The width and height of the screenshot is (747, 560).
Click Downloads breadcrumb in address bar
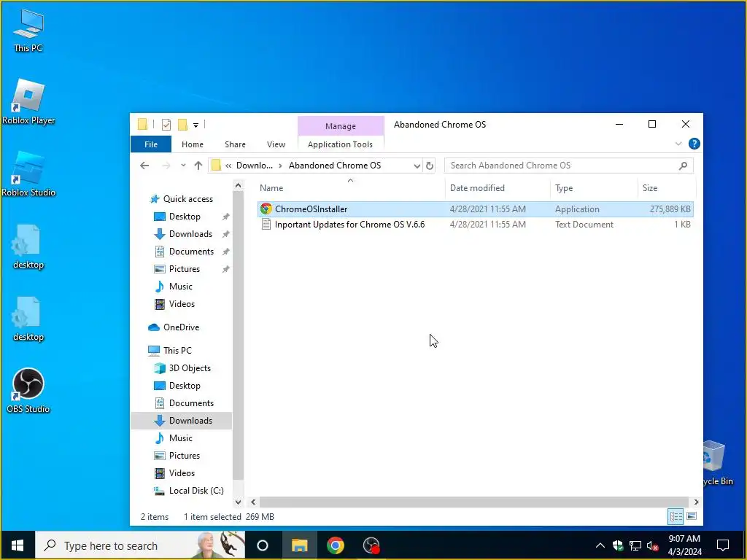(x=255, y=166)
